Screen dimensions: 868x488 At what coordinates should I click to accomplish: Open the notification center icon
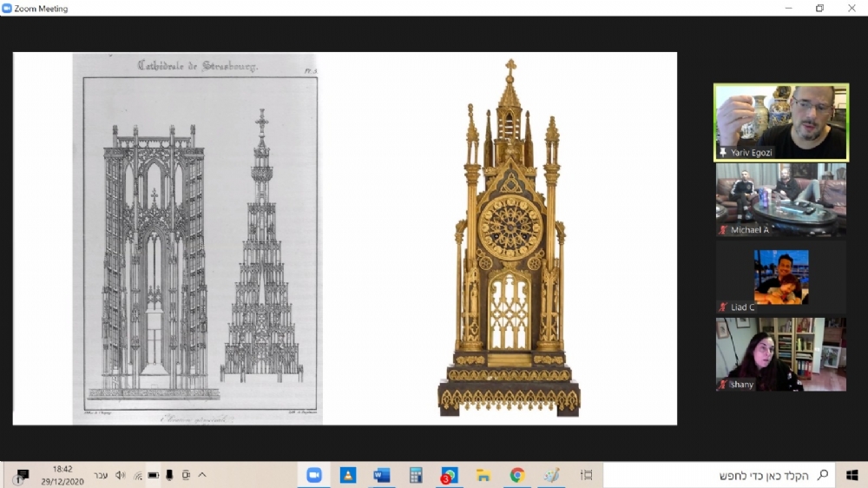pos(23,476)
